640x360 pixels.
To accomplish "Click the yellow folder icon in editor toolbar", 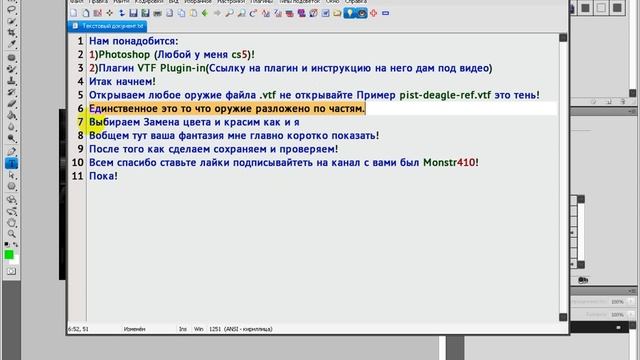I will coord(337,13).
